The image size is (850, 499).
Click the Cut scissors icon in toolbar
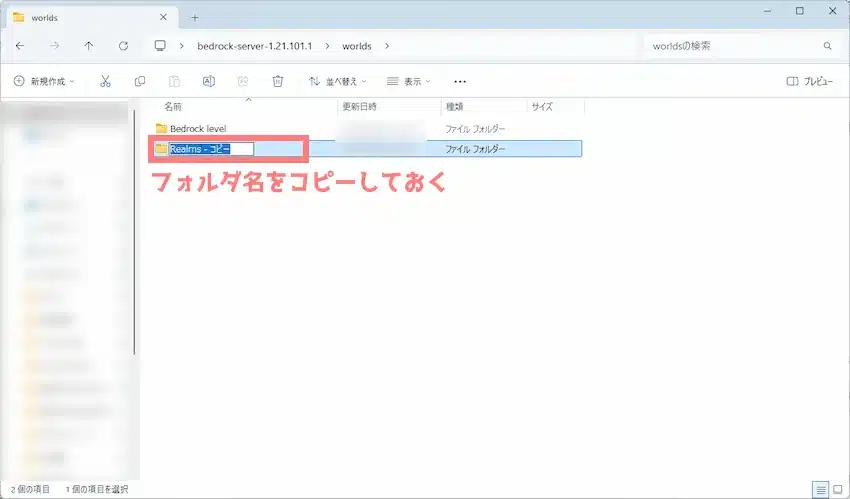pos(106,81)
